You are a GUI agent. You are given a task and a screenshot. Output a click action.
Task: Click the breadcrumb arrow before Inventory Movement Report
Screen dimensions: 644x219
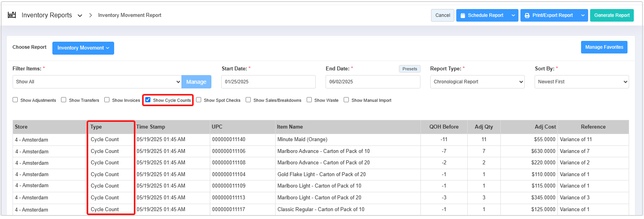click(x=91, y=15)
